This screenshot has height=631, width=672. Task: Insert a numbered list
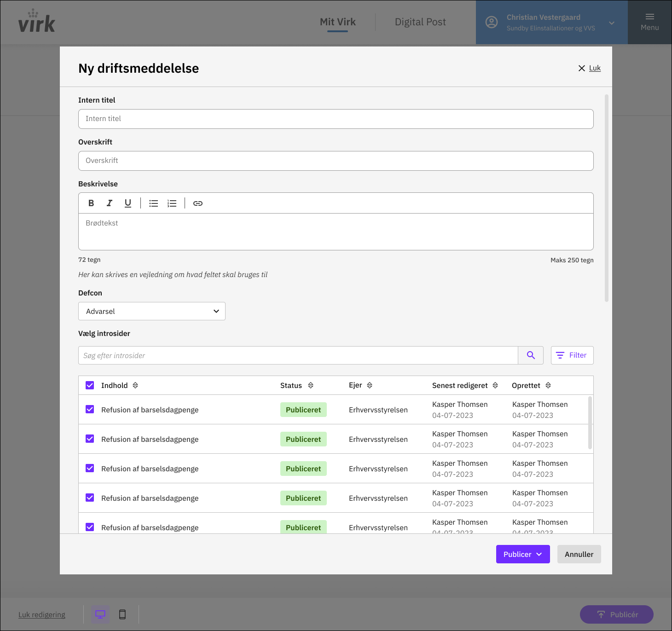(x=172, y=203)
